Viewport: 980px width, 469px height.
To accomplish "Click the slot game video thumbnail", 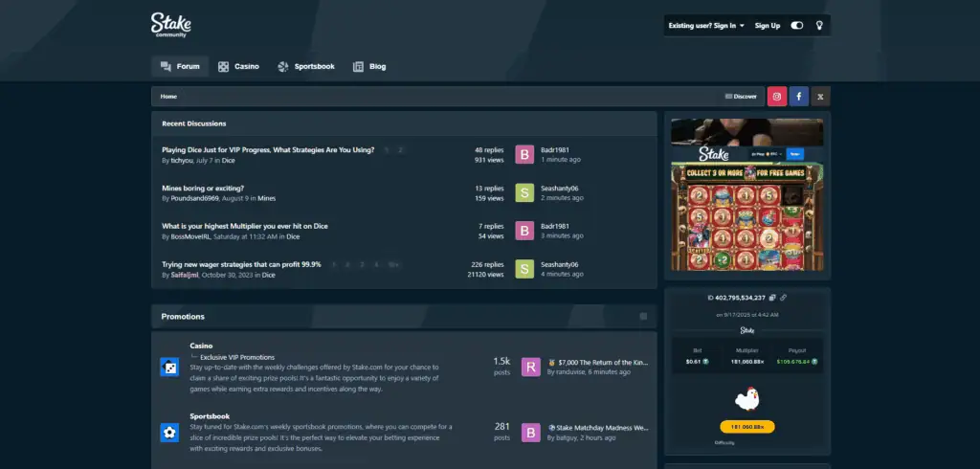I will point(746,196).
